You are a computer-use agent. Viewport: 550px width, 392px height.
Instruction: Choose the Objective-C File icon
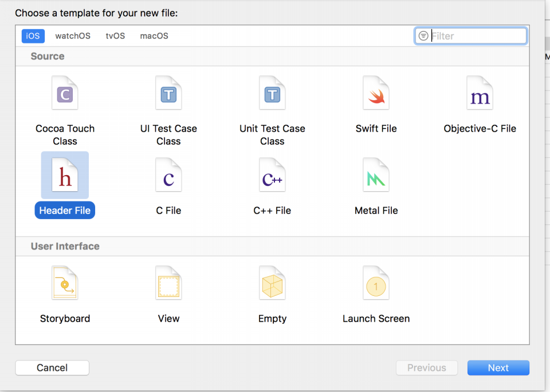click(x=480, y=93)
